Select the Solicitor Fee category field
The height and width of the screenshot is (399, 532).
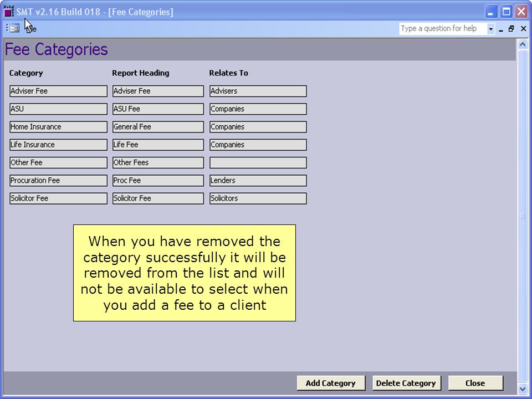58,198
